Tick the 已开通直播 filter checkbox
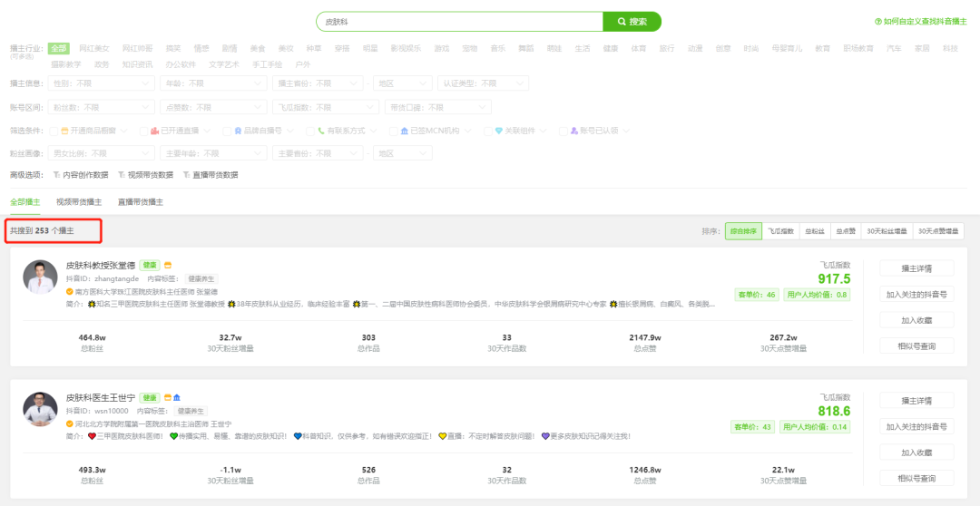This screenshot has height=506, width=980. pyautogui.click(x=143, y=131)
